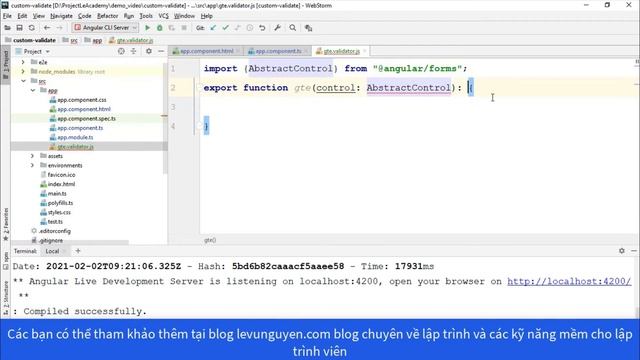Screen dimensions: 640x360
Task: Hide the Terminal panel with minus icon
Action: click(634, 251)
